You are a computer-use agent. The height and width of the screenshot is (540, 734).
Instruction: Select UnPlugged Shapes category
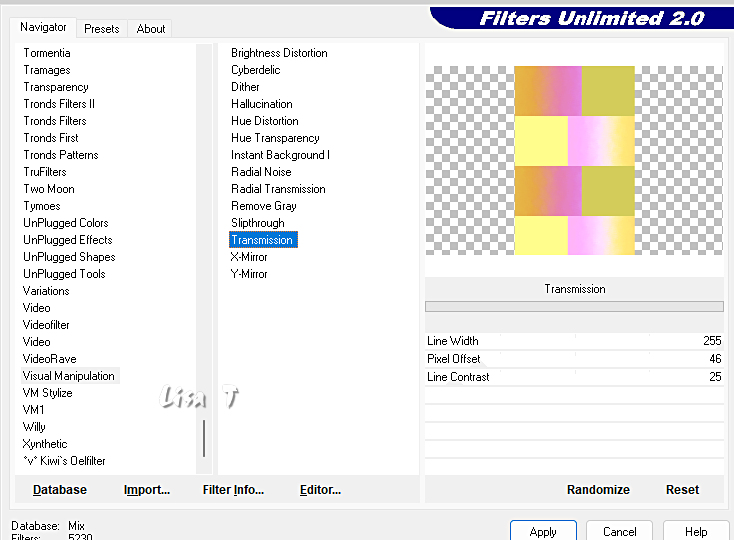pos(69,257)
